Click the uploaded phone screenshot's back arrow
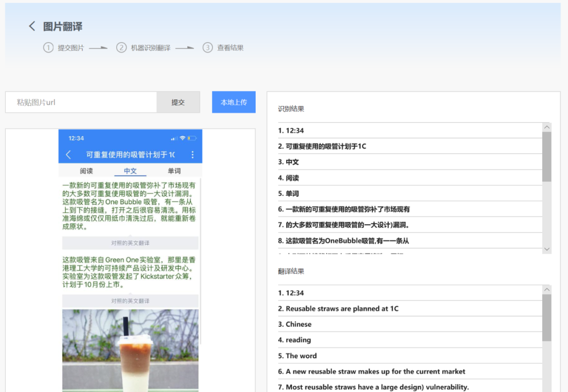 pyautogui.click(x=68, y=155)
